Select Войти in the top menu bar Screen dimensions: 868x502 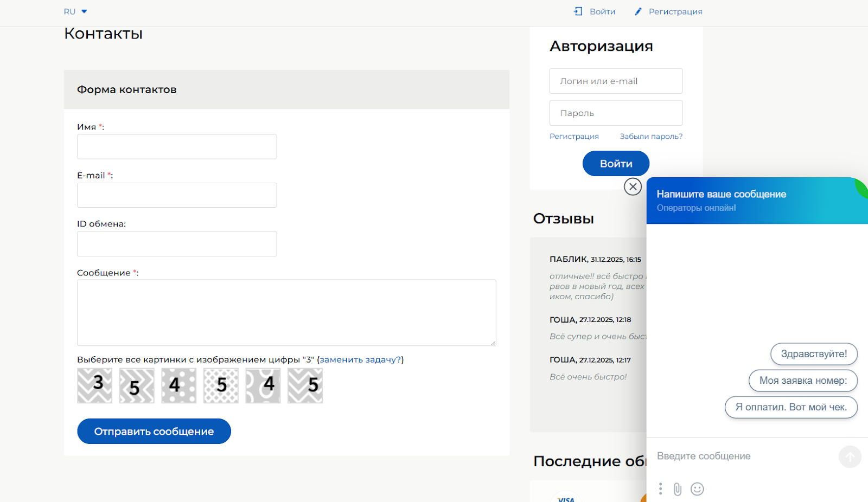click(x=602, y=11)
